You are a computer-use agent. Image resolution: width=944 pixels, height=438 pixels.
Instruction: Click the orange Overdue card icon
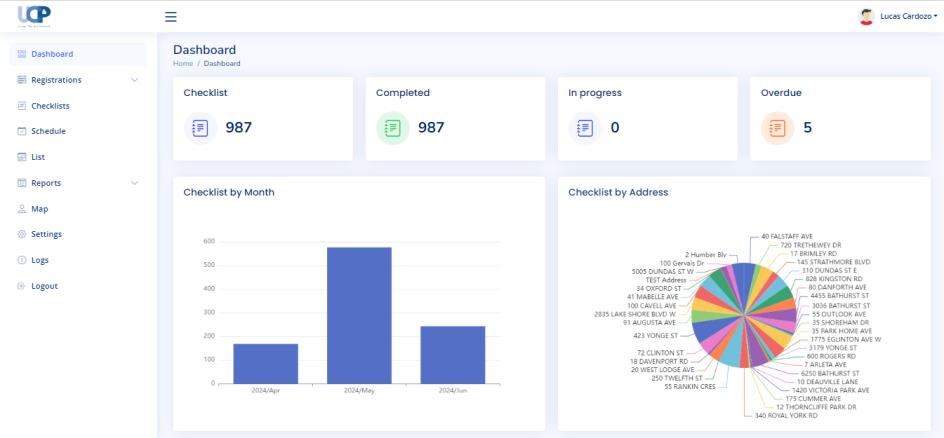(x=777, y=128)
